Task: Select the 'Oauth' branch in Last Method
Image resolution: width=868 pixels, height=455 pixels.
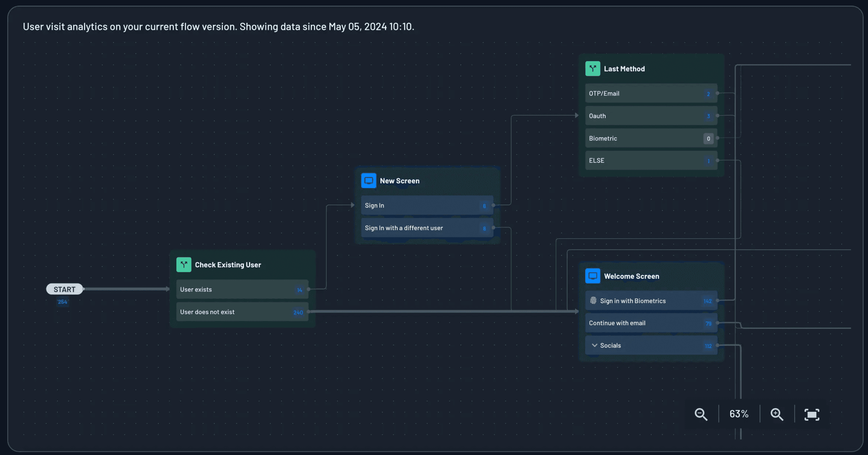Action: 651,116
